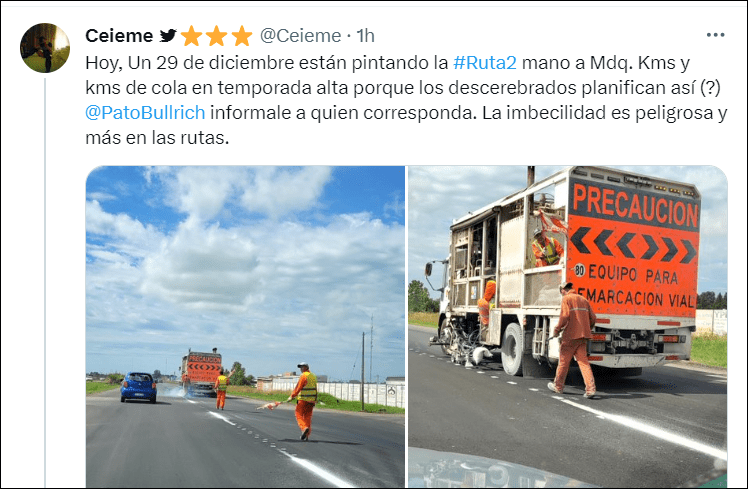Click the EQUIPO PARA DEMARCACION VIAL text

(634, 287)
